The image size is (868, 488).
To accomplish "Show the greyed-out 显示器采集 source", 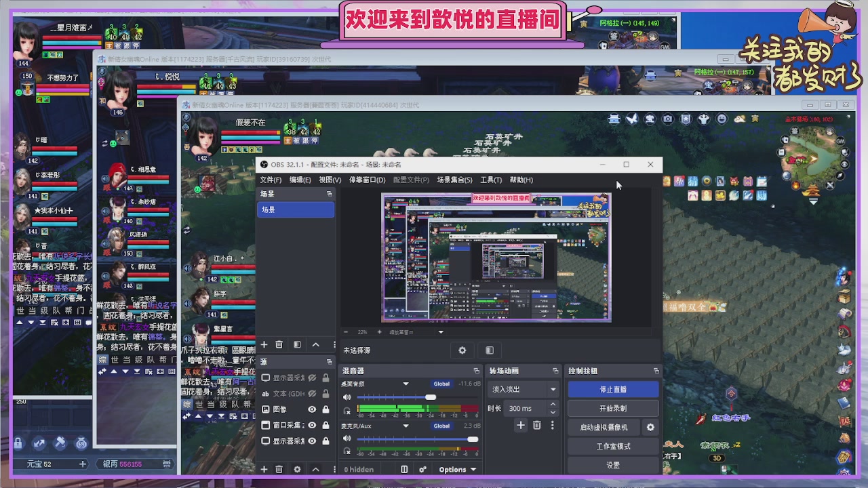I will (x=312, y=378).
